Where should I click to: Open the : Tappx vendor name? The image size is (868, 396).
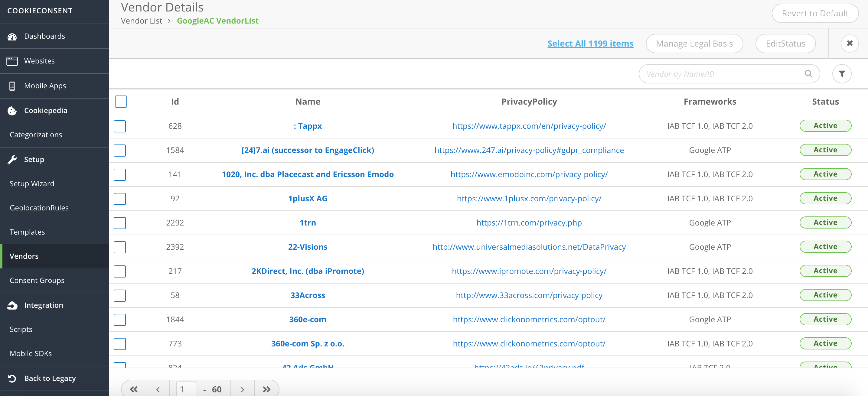(x=308, y=126)
